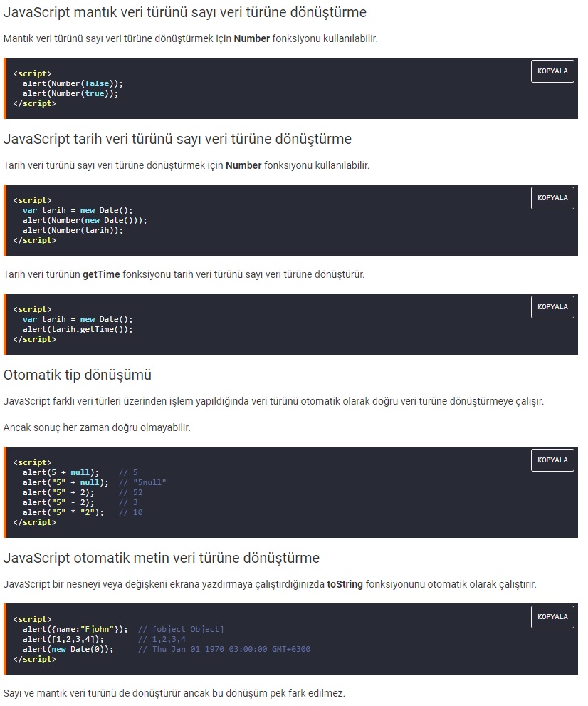Click bold 'Number' in the tarih paragraph
This screenshot has height=706, width=588.
[243, 166]
